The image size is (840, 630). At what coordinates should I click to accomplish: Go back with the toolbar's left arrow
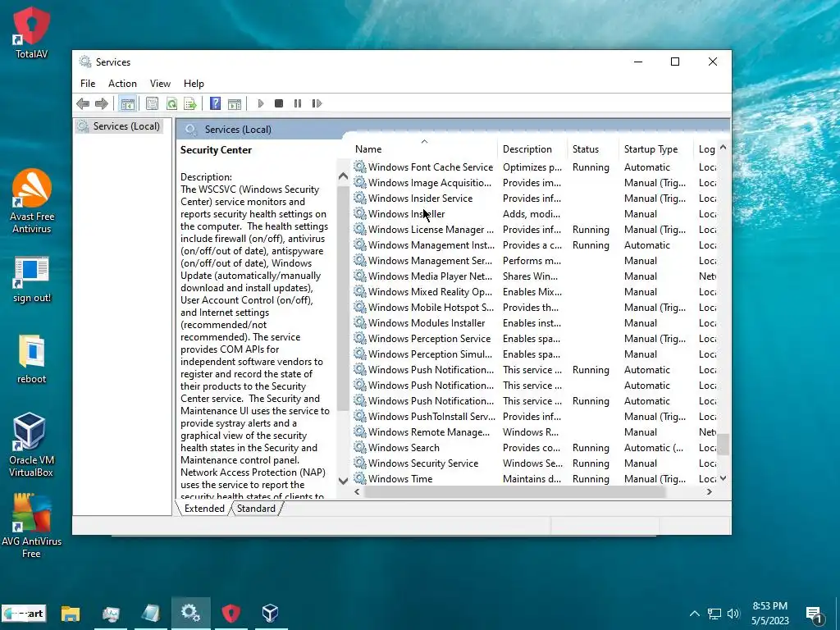point(83,103)
